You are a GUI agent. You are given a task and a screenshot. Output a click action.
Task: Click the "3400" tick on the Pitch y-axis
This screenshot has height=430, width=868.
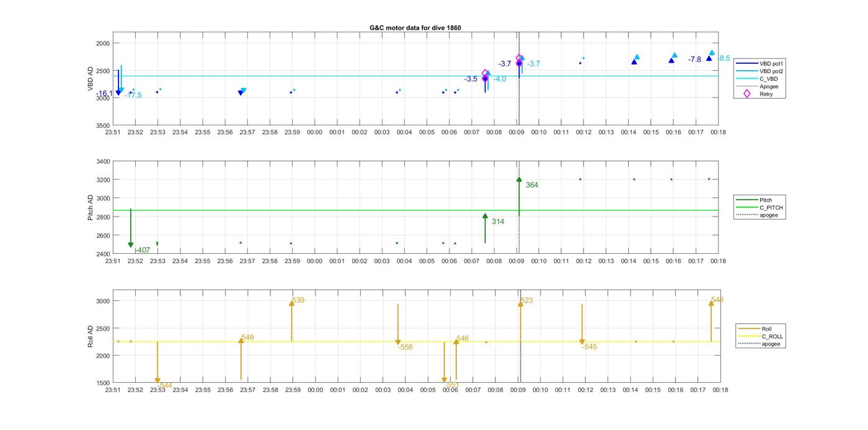[103, 162]
